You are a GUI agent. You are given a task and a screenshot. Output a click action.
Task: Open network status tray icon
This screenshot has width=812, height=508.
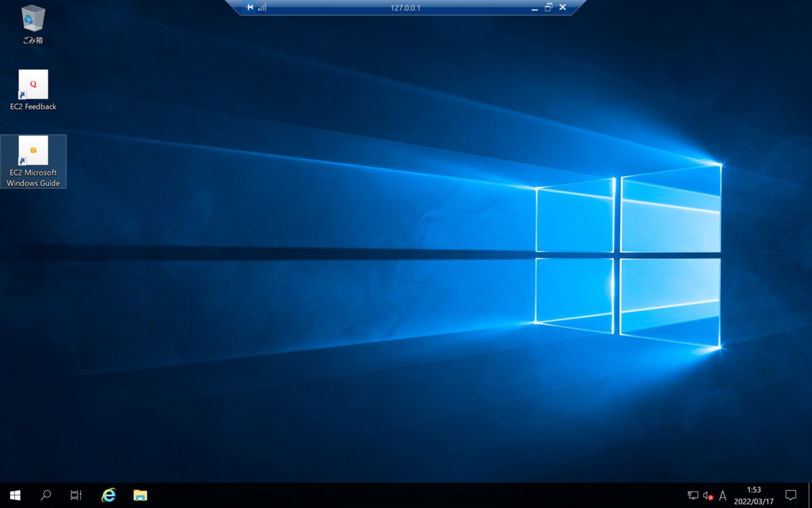(x=693, y=496)
